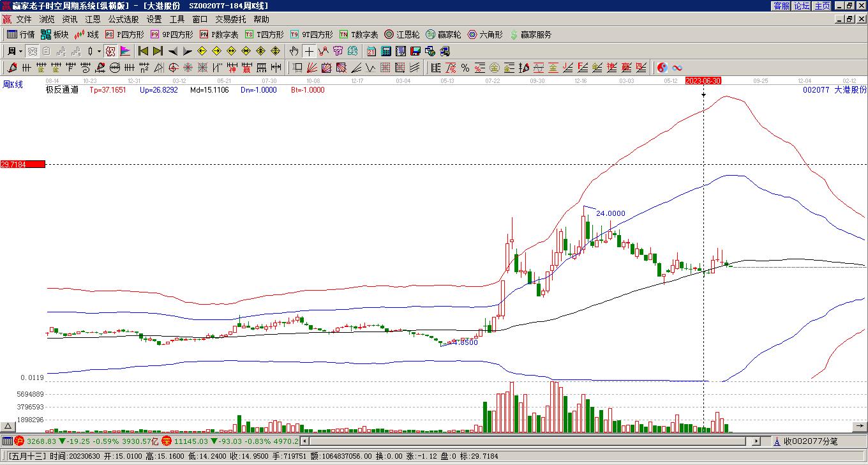868x465 pixels.
Task: Click the percent sign tool
Action: click(465, 68)
